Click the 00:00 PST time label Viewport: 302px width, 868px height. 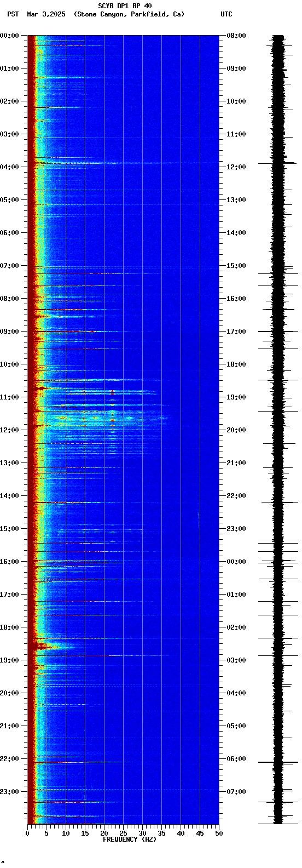pos(9,36)
